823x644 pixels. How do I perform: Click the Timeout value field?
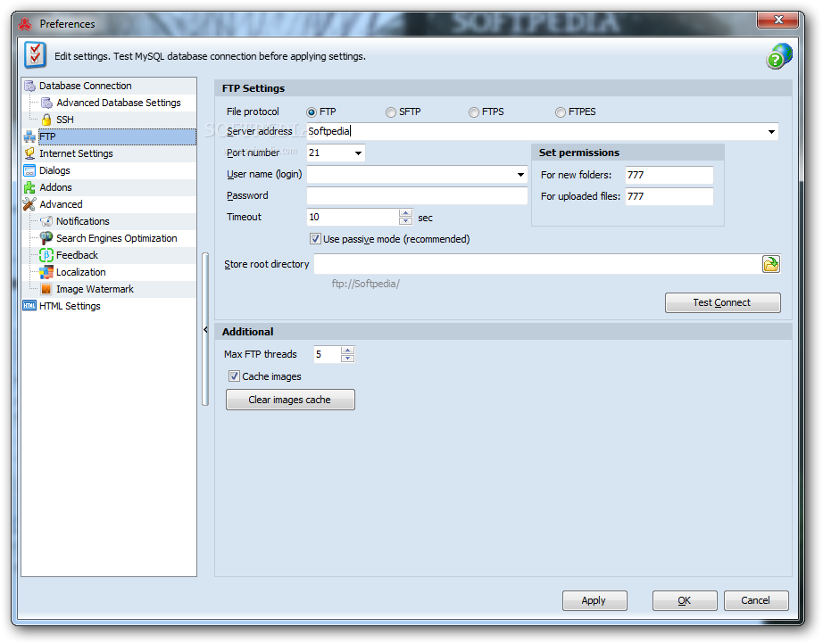(353, 217)
